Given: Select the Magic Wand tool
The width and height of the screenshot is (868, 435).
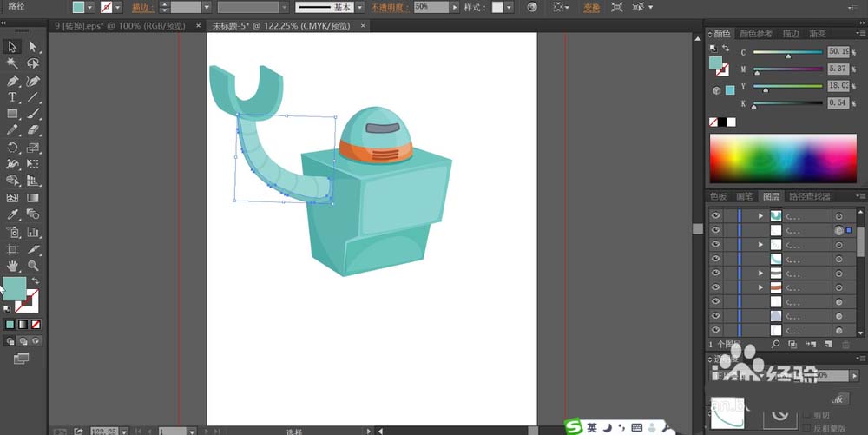Looking at the screenshot, I should (x=13, y=63).
